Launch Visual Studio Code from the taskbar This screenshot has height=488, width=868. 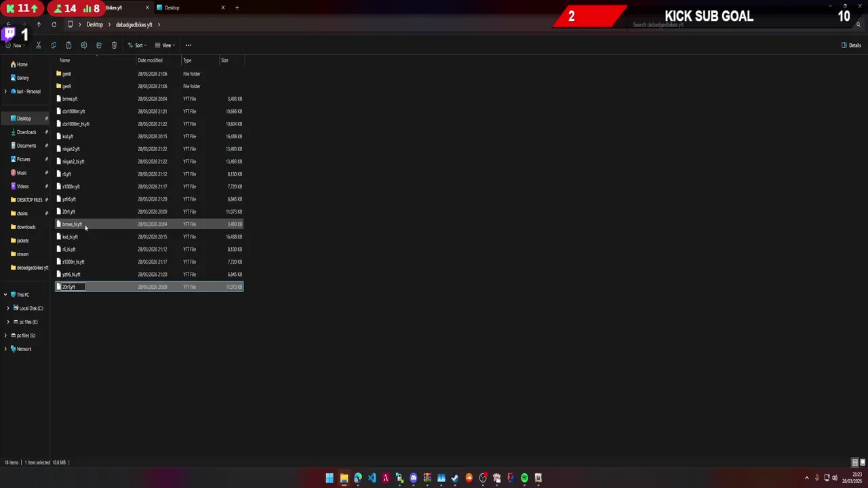click(x=372, y=478)
